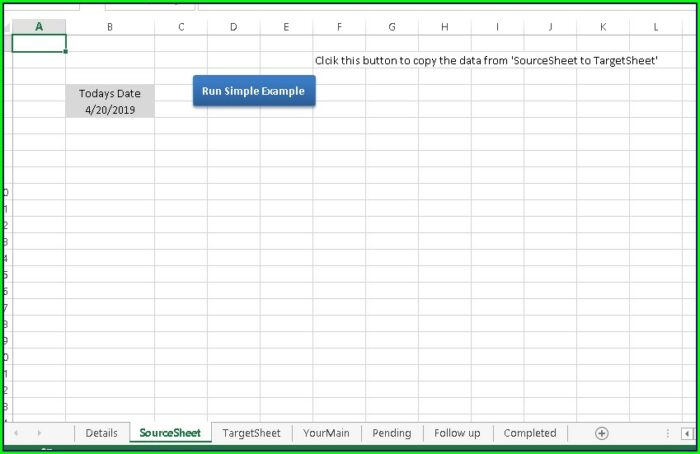Screen dimensions: 700x454
Task: Switch to the Follow up tab
Action: click(x=457, y=433)
